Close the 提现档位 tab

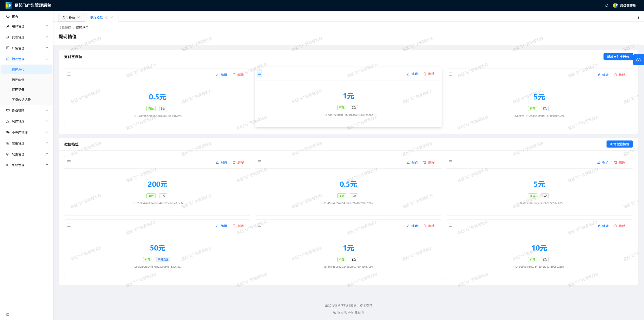point(112,17)
